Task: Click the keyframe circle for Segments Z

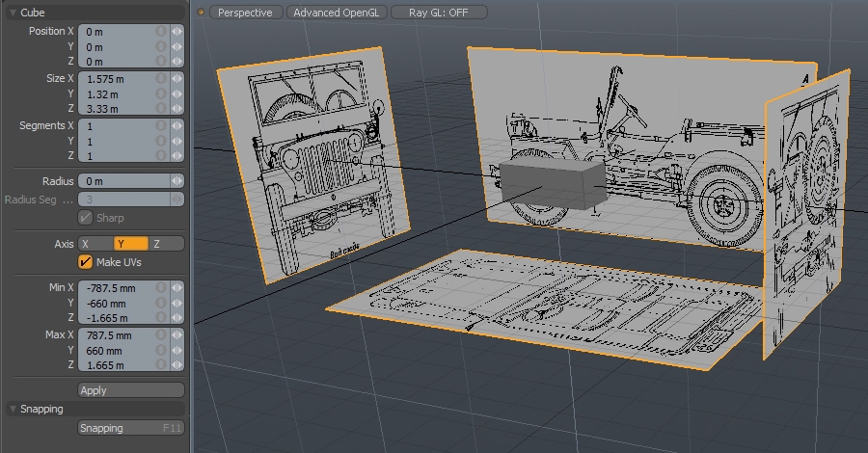Action: pyautogui.click(x=160, y=155)
